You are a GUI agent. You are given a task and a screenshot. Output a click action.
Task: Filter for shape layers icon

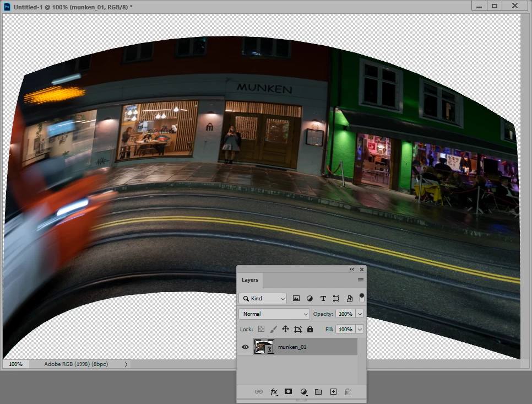336,298
